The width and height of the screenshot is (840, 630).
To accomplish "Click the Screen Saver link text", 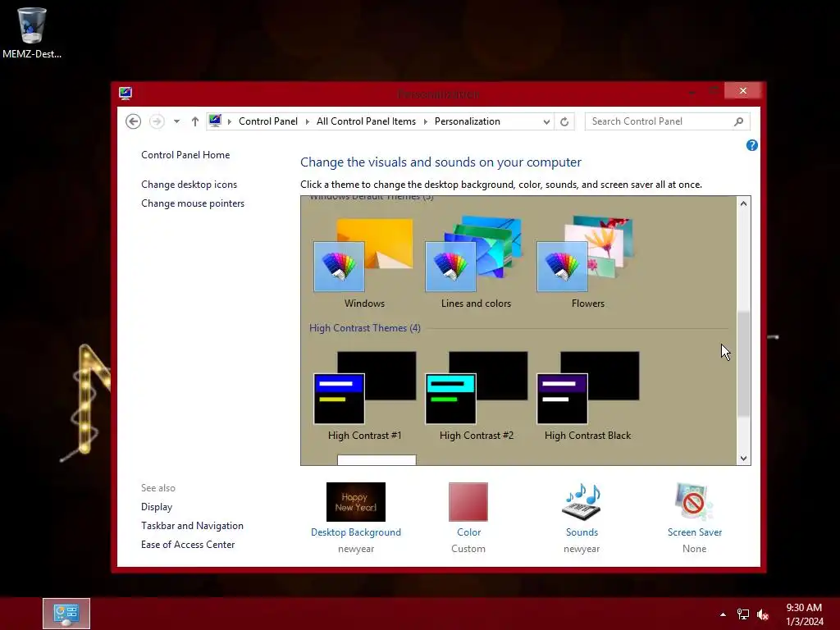I will tap(695, 532).
